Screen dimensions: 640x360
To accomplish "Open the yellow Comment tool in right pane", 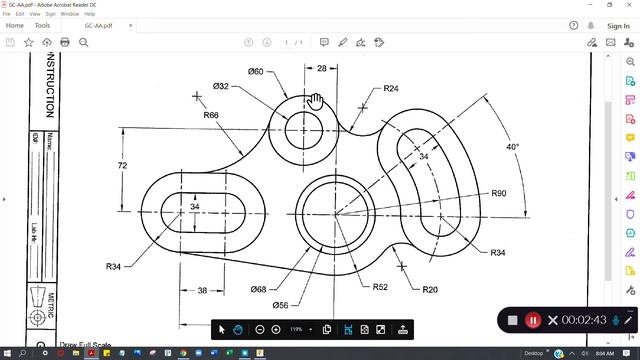I will tap(630, 138).
